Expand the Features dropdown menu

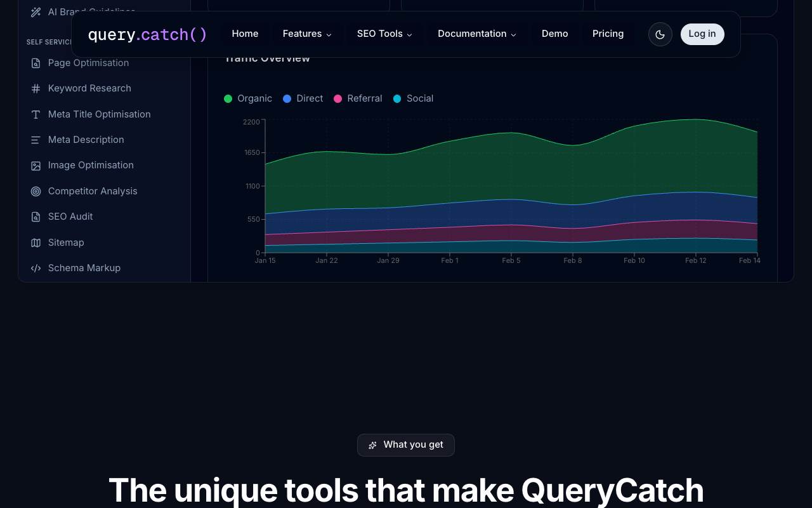307,34
